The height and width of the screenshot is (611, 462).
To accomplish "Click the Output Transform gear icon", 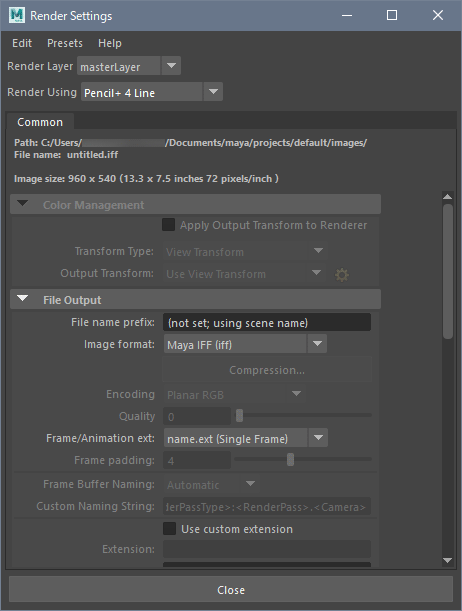I will point(342,275).
